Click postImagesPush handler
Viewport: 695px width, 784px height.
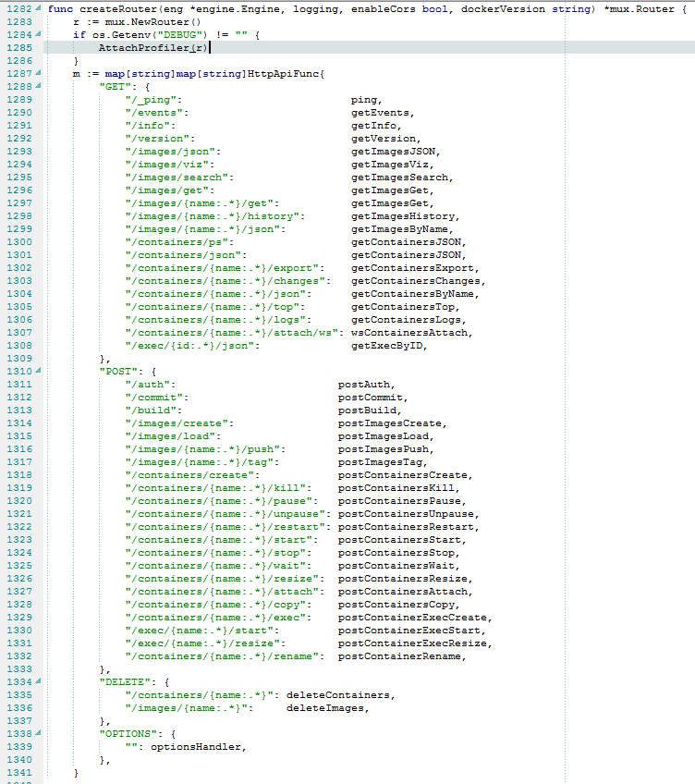383,449
